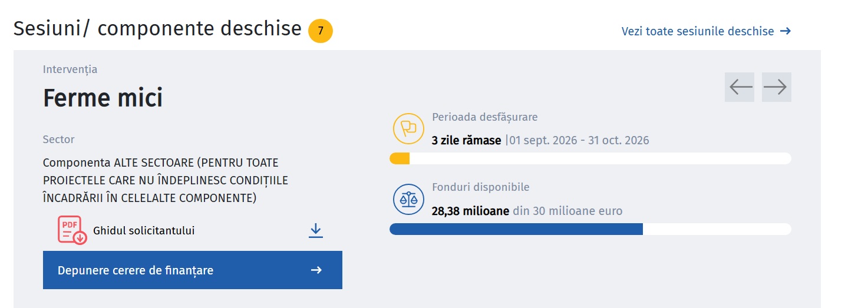Screen dimensions: 868x308
Task: Click the Componenta ALTE SECTOARE description
Action: tap(166, 180)
